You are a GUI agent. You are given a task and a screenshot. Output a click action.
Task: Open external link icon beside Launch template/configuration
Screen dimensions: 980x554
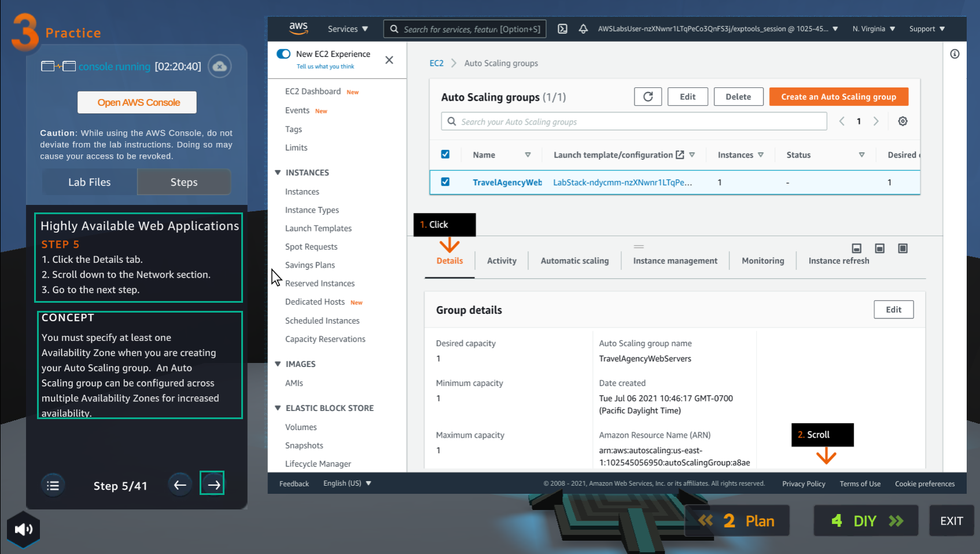click(x=680, y=155)
